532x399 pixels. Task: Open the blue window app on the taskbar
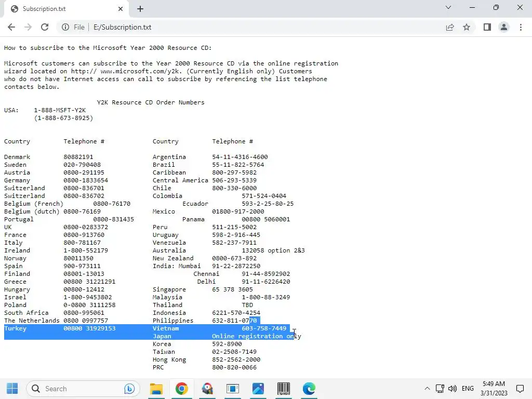pyautogui.click(x=233, y=389)
